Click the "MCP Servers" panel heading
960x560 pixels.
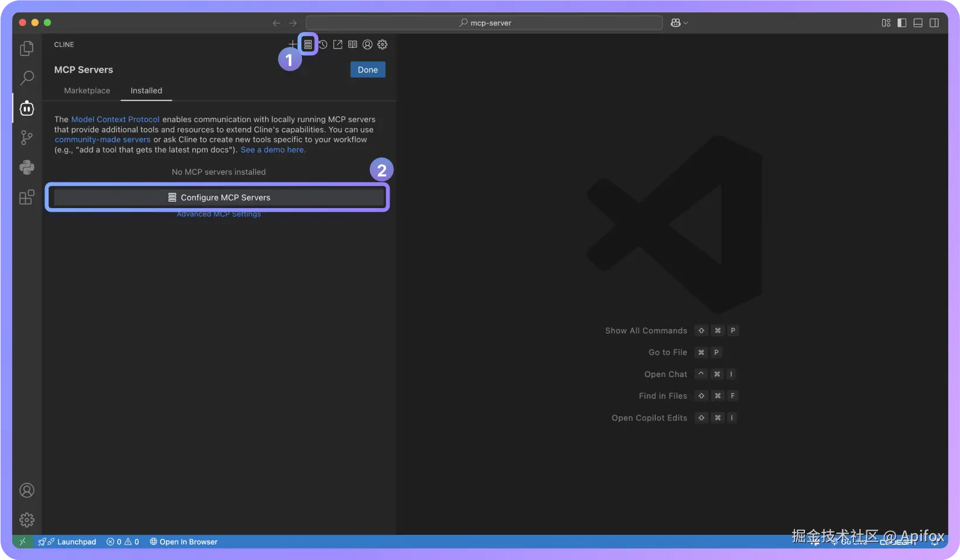pos(84,70)
